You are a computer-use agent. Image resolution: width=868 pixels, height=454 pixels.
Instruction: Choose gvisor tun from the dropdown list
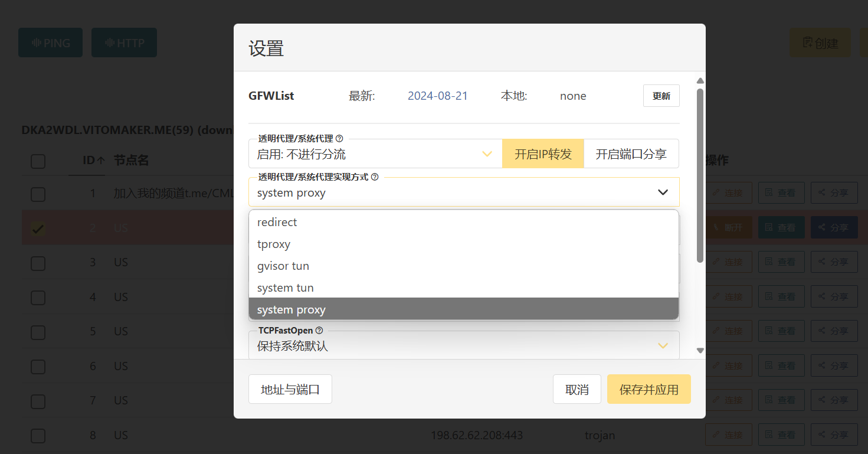coord(464,266)
